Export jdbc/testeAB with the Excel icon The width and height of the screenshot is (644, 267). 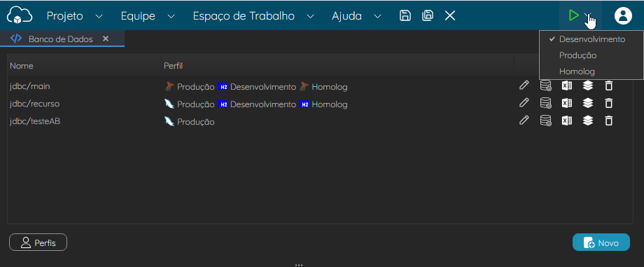click(567, 121)
